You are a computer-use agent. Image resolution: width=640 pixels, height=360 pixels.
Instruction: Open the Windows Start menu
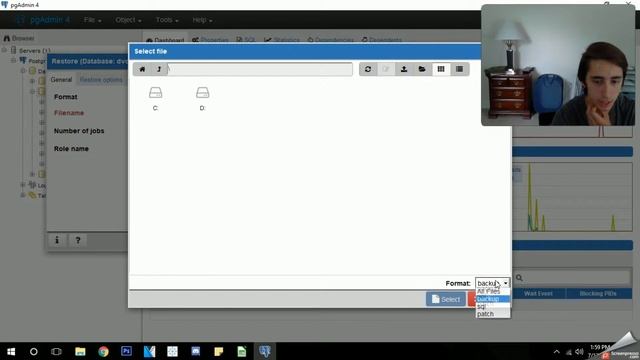(11, 351)
